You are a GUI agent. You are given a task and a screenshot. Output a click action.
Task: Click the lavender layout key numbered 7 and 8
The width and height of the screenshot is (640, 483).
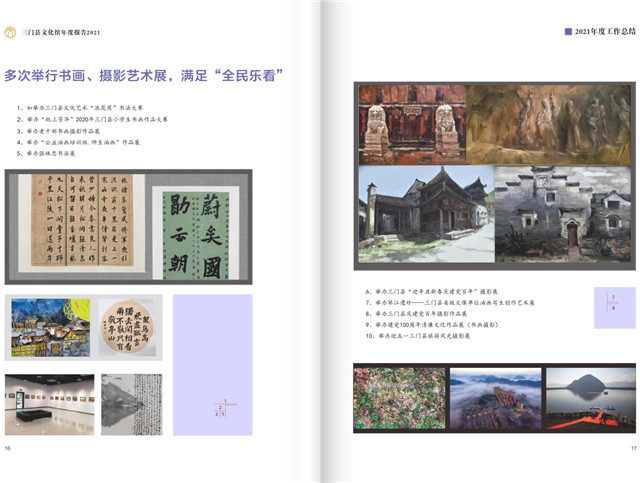615,308
